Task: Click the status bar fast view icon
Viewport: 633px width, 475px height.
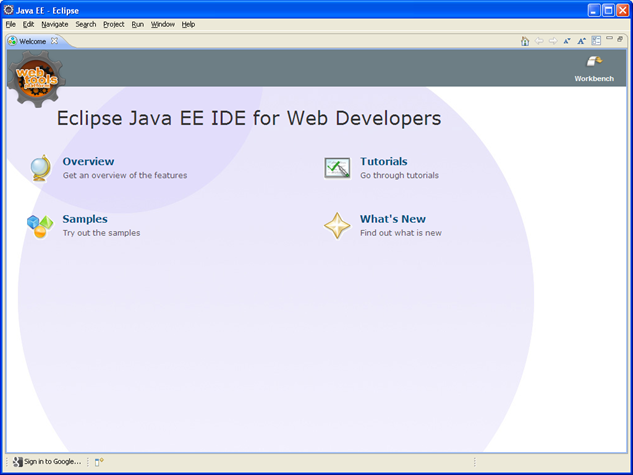Action: [99, 462]
